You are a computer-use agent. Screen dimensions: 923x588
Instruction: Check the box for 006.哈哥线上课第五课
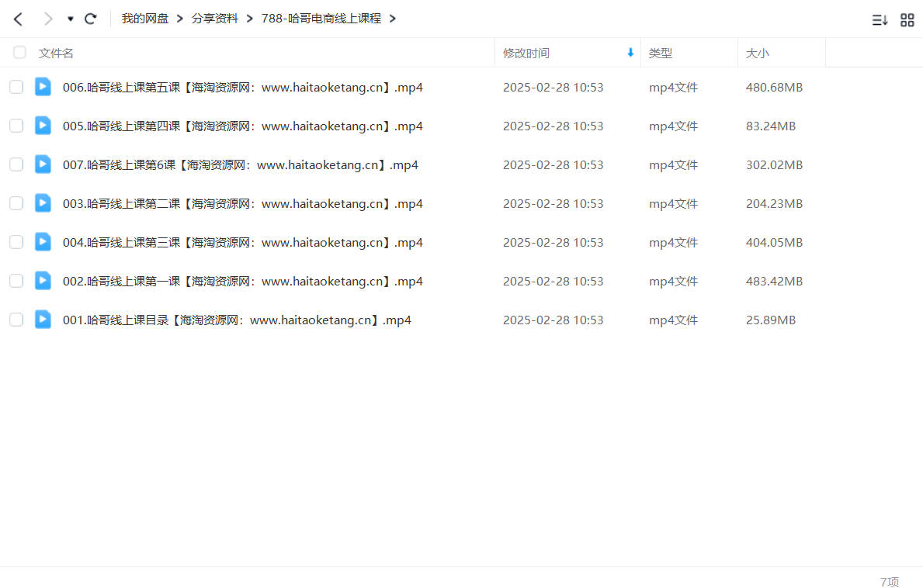16,87
